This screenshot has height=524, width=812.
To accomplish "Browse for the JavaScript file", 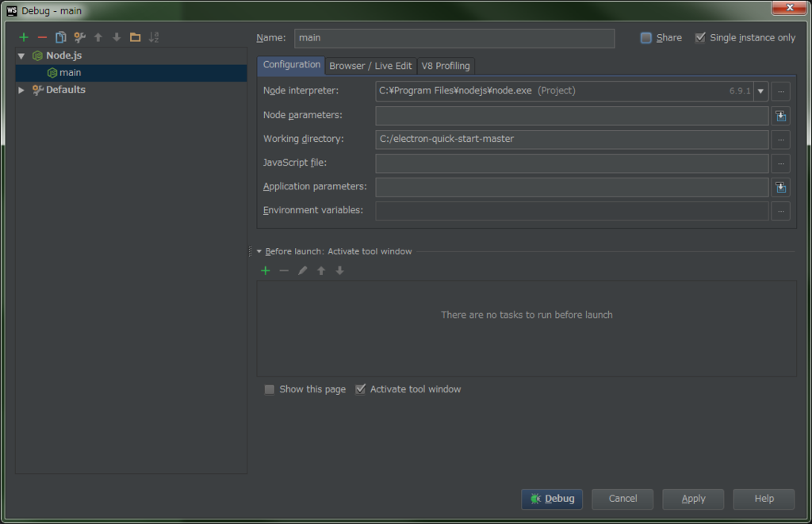I will click(x=780, y=163).
